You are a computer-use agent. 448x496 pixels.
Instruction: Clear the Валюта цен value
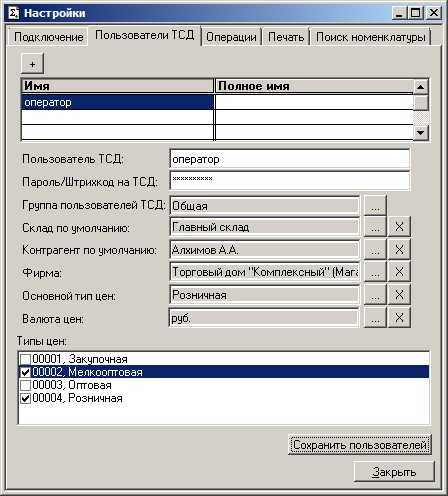tap(399, 317)
